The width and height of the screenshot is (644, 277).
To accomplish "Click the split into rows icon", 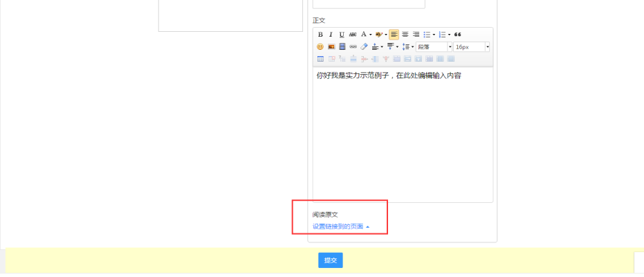I will pyautogui.click(x=440, y=59).
